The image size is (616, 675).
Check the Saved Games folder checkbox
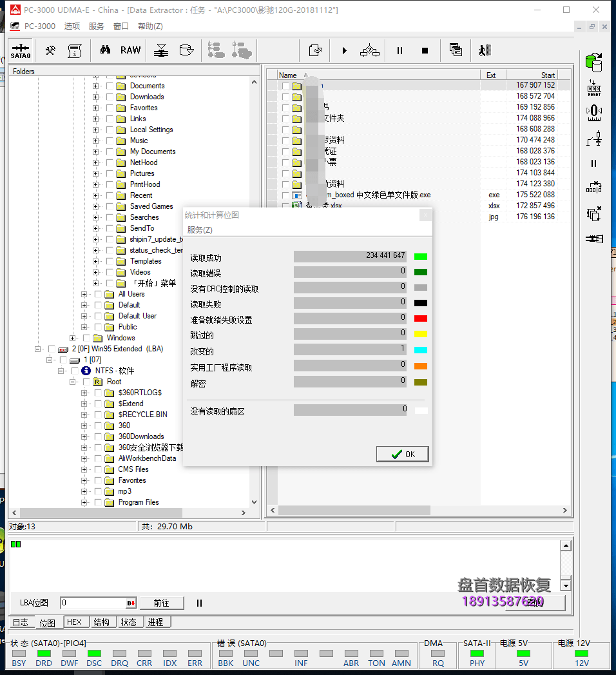[x=110, y=207]
